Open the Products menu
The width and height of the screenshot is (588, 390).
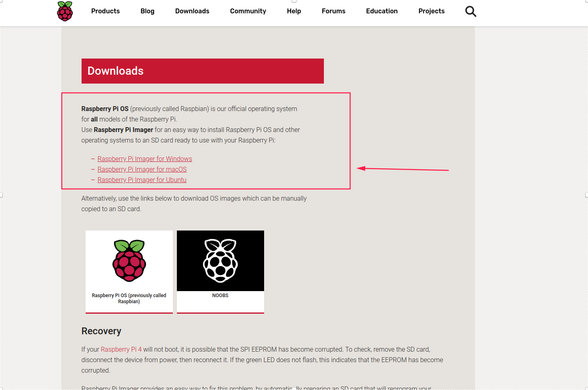[x=105, y=11]
